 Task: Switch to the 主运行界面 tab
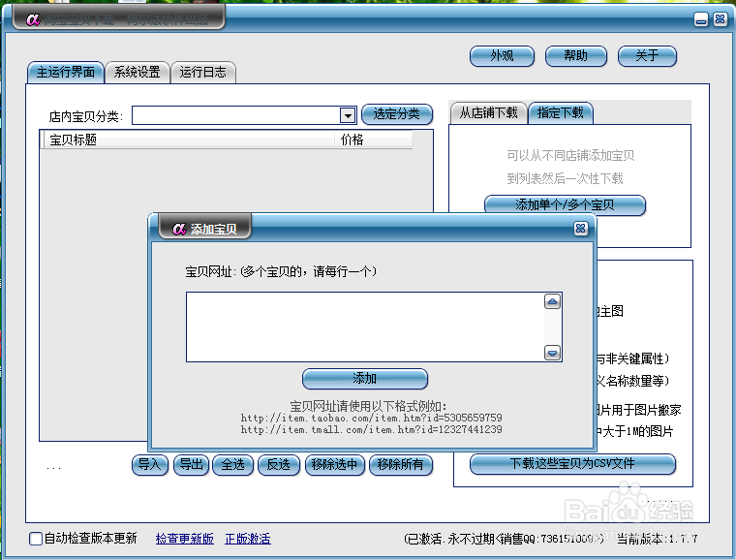click(x=66, y=73)
